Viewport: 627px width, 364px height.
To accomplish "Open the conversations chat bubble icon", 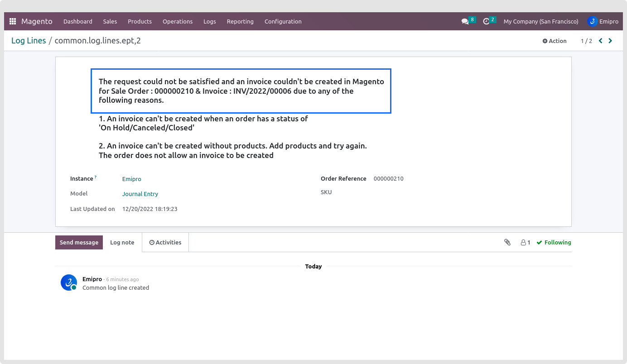I will click(x=465, y=21).
